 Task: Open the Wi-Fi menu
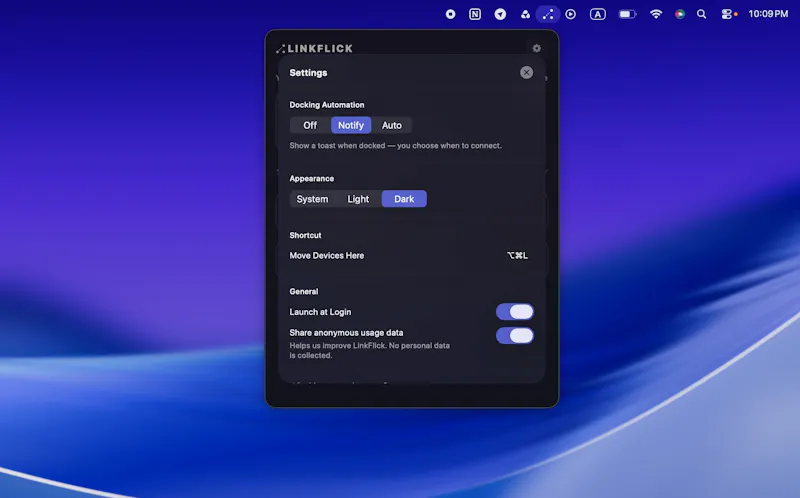click(656, 14)
